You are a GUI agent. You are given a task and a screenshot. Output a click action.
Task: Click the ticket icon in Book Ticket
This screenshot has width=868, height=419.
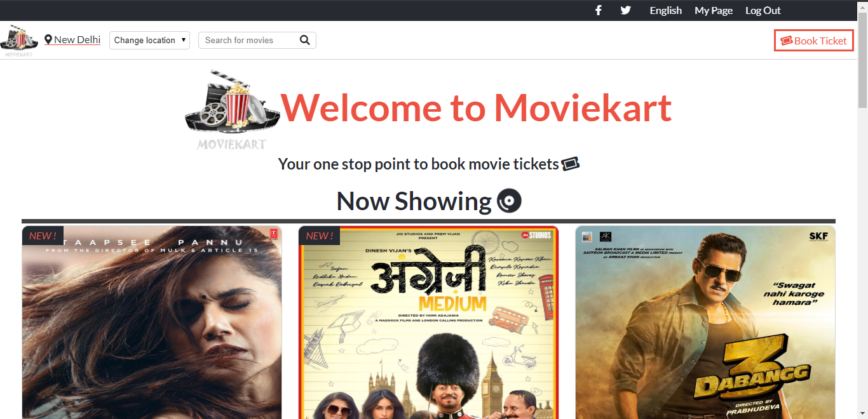tap(787, 41)
